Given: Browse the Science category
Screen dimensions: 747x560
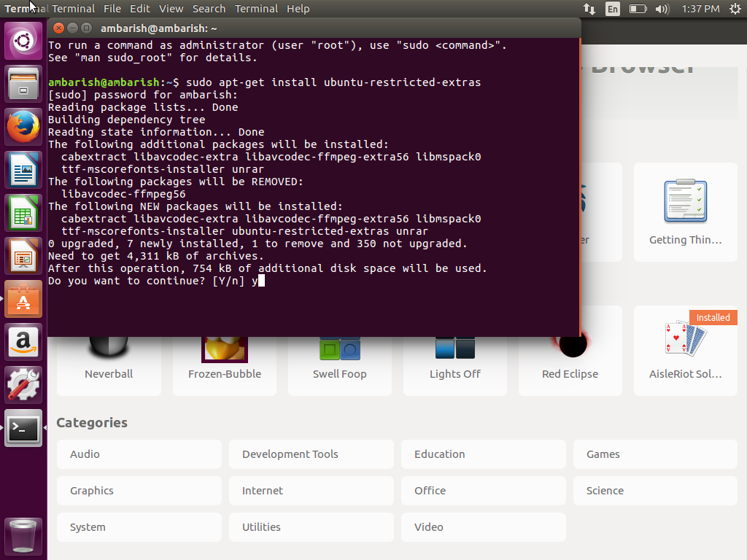Looking at the screenshot, I should (x=656, y=491).
